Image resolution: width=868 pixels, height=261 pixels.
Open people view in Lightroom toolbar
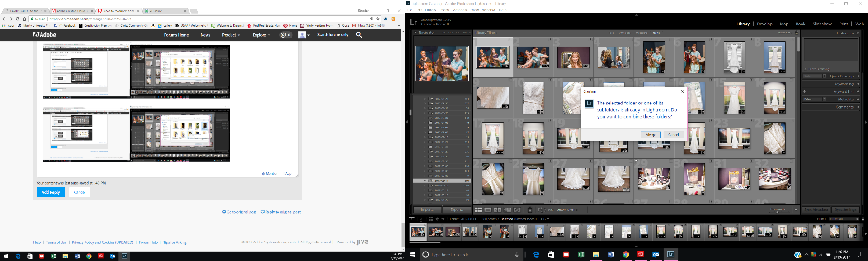(517, 210)
